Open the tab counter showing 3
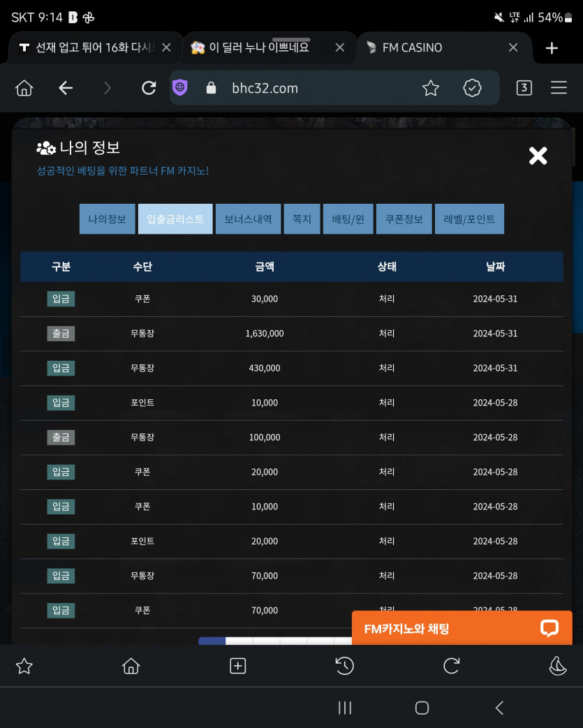 click(524, 88)
